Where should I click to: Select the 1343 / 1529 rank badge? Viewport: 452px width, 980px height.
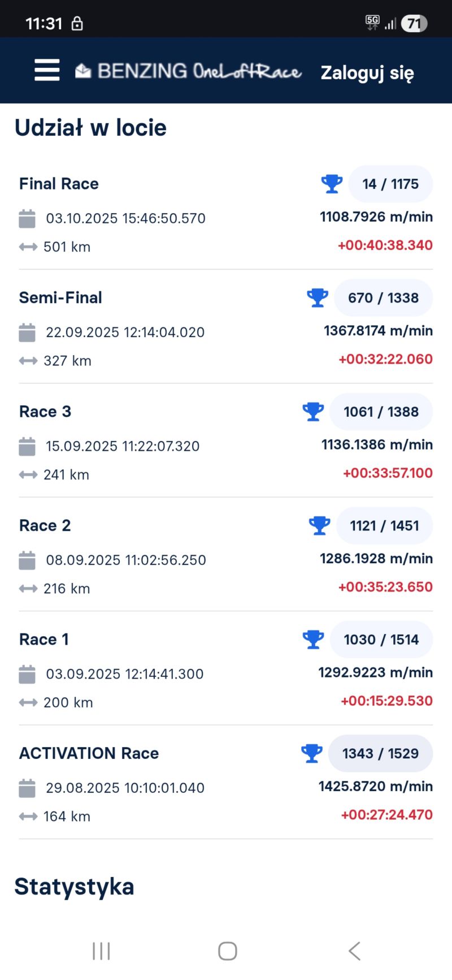(x=380, y=753)
